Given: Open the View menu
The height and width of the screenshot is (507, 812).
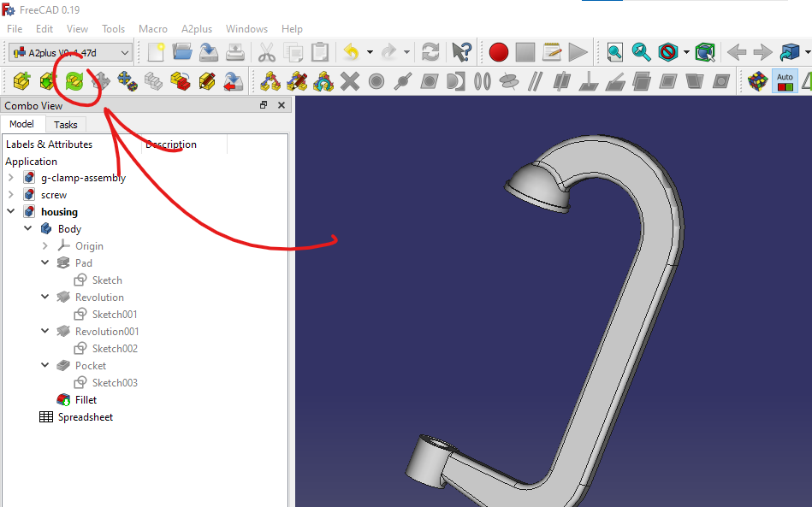Looking at the screenshot, I should click(x=77, y=29).
